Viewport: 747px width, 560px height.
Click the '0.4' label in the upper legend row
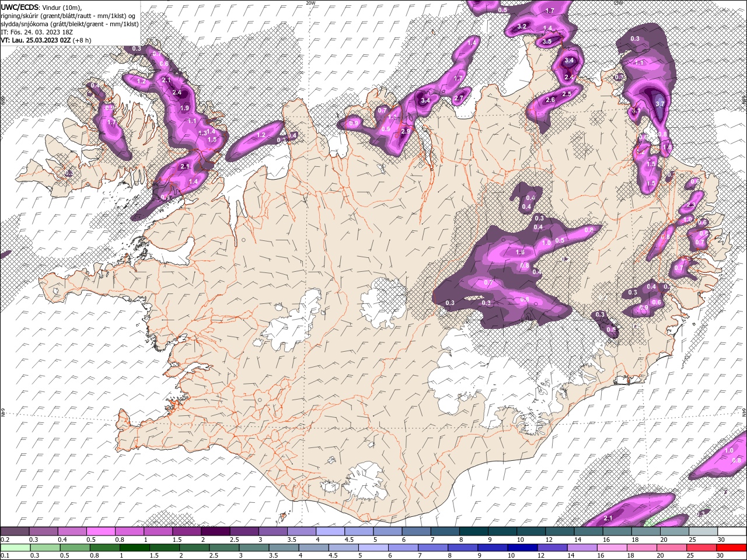point(62,540)
